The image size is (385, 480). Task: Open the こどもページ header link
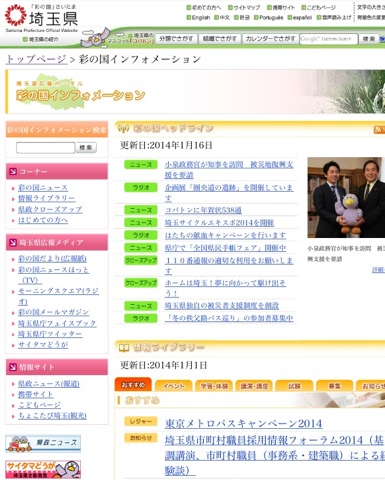click(x=321, y=7)
